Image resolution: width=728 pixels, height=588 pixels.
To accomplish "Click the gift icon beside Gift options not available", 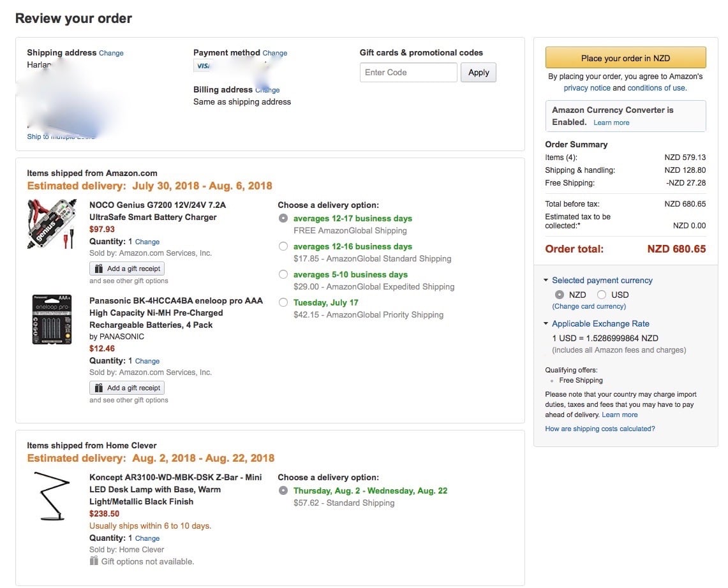I will 94,561.
